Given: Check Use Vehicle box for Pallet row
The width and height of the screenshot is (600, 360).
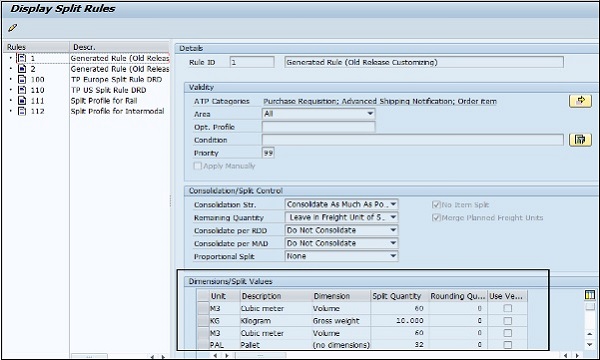Looking at the screenshot, I should [507, 345].
